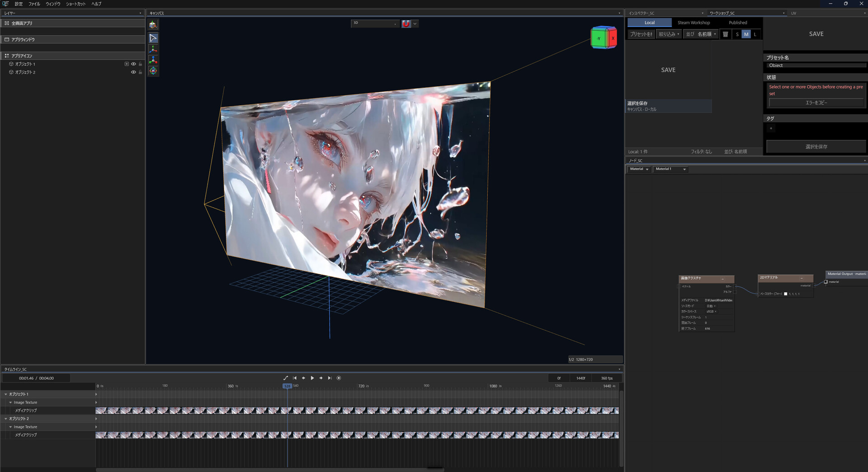Open the curve editor icon in timeline
Image resolution: width=868 pixels, height=472 pixels.
285,378
